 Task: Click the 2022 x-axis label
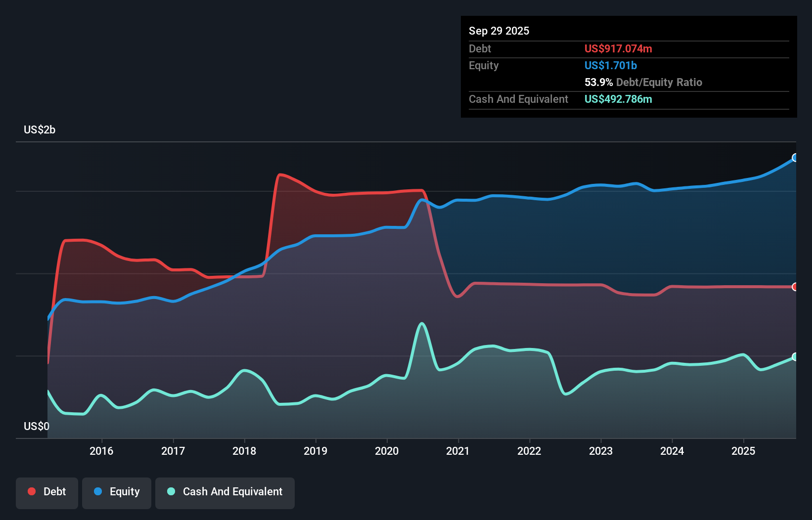point(529,451)
